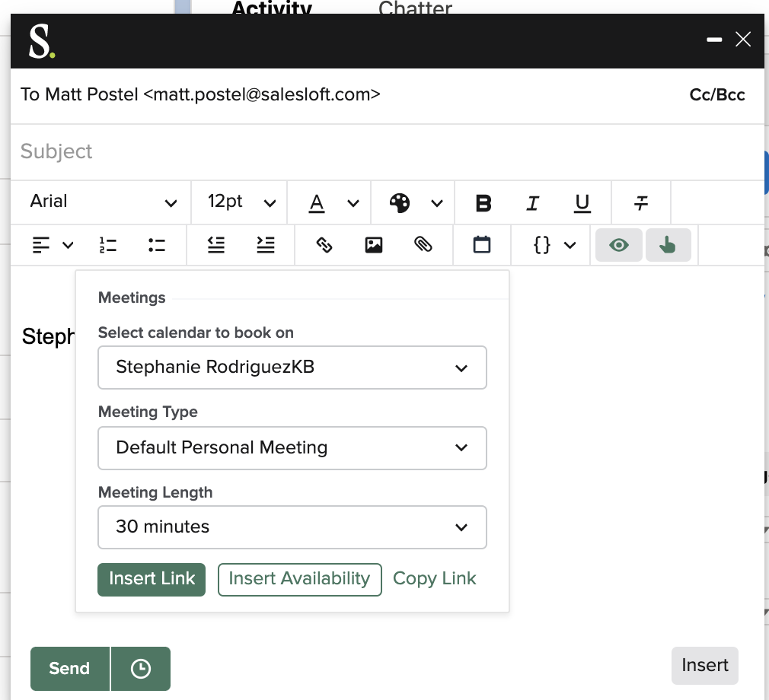Switch to the Chatter tab in background
This screenshot has height=700, width=769.
(x=415, y=8)
